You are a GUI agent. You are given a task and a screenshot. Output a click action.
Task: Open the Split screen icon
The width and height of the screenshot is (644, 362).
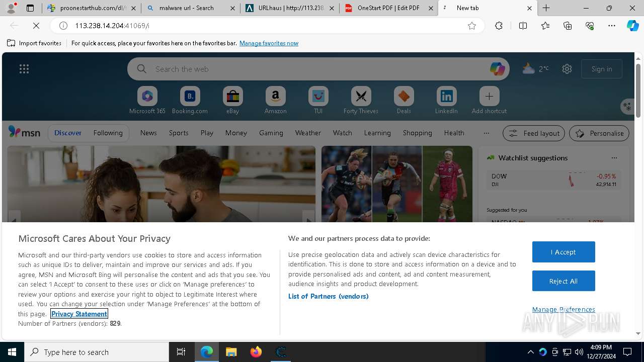[x=523, y=26]
